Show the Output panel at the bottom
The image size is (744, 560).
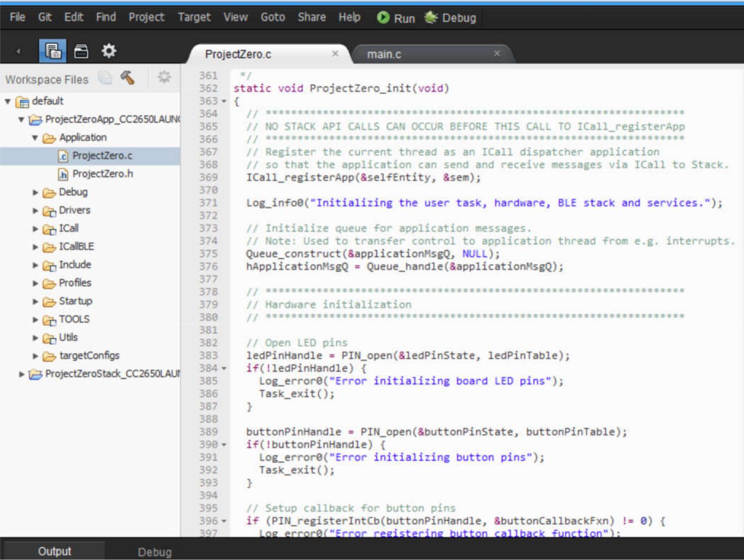[x=54, y=551]
